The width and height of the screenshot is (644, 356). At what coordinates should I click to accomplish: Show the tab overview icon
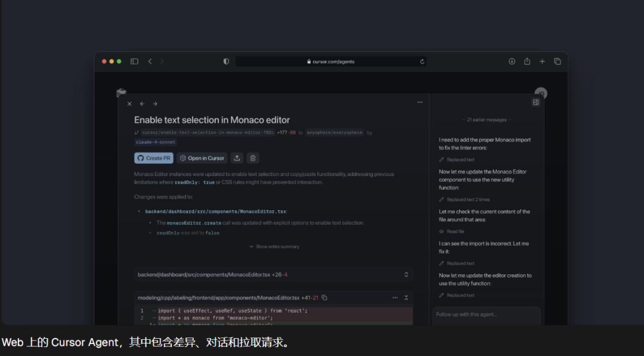(558, 61)
